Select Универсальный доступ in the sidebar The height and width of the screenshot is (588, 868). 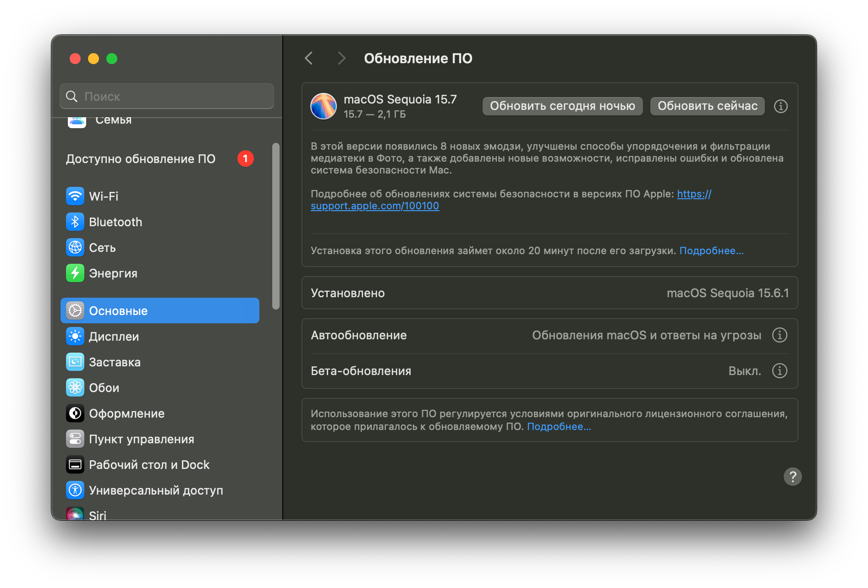click(x=159, y=490)
